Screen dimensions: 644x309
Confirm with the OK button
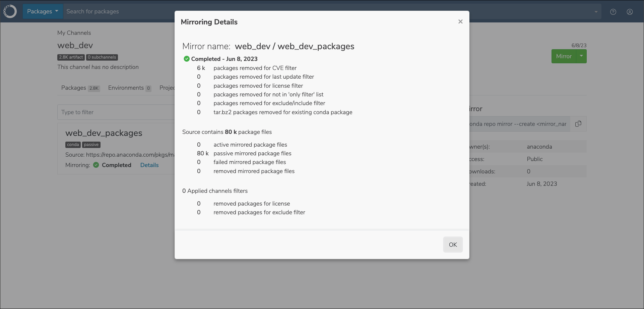[x=453, y=245]
